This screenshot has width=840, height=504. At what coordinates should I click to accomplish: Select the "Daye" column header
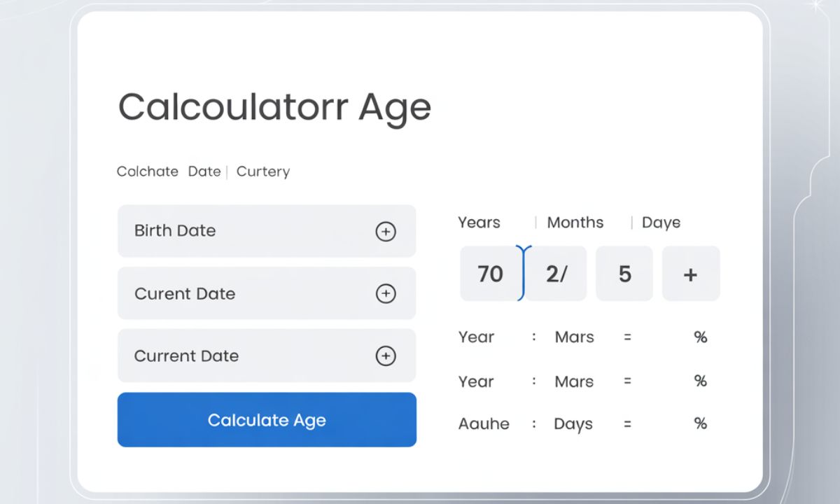coord(661,223)
